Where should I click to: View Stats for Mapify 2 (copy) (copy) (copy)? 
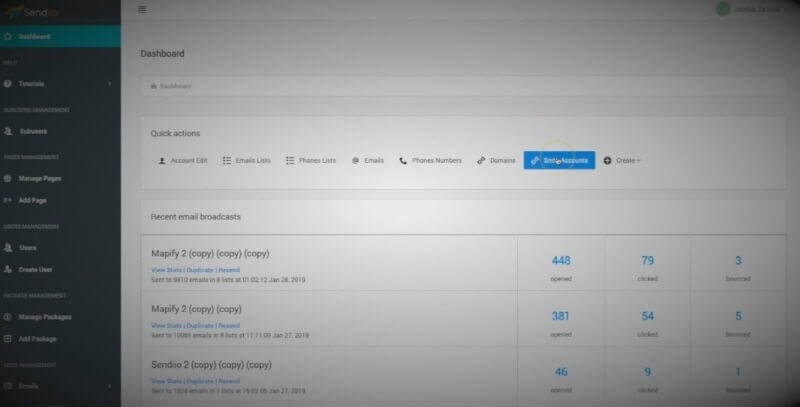pyautogui.click(x=166, y=270)
